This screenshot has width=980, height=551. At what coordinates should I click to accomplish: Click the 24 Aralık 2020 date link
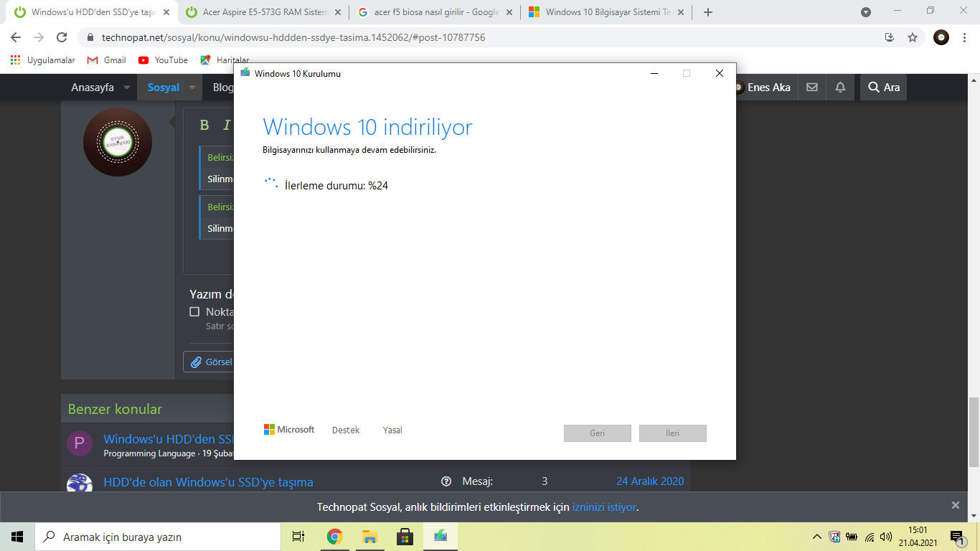pos(650,481)
